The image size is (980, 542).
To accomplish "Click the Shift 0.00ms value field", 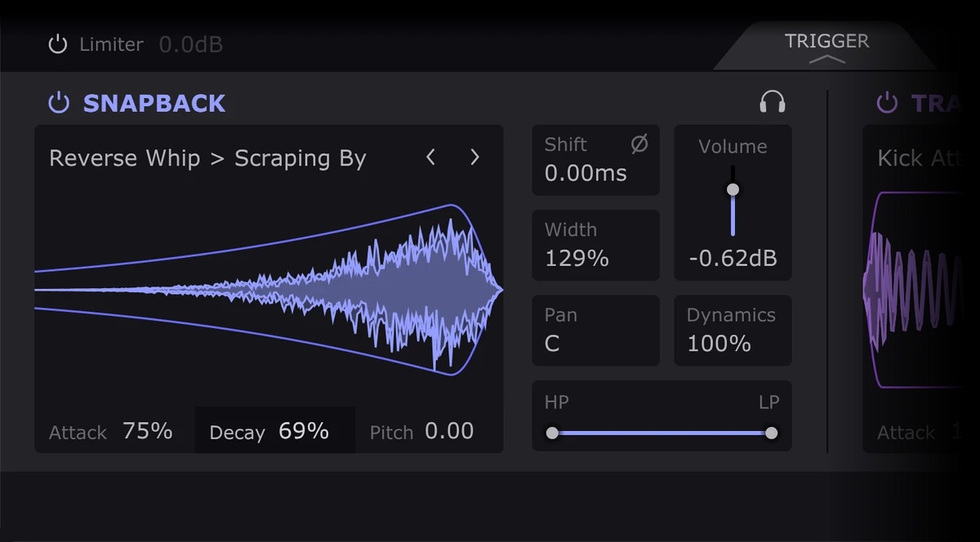I will tap(586, 173).
